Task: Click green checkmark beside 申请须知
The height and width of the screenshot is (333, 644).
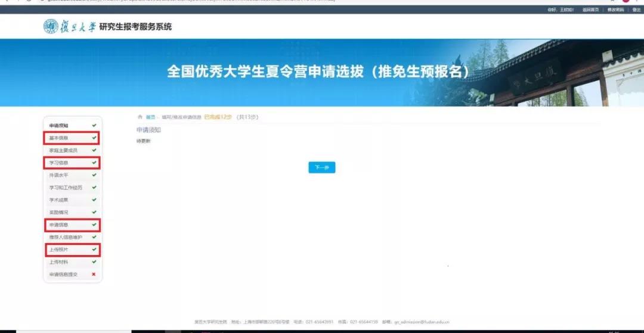Action: (94, 125)
